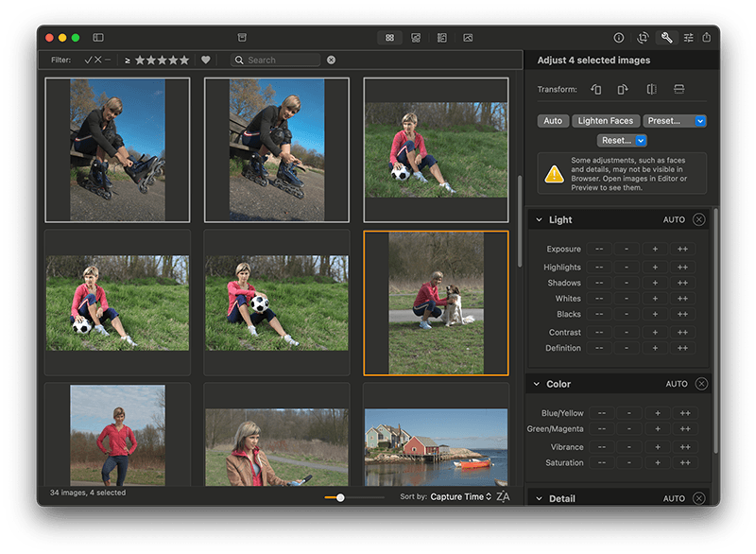Rotate images left using the Transform rotate icon
Image resolution: width=756 pixels, height=554 pixels.
tap(595, 89)
